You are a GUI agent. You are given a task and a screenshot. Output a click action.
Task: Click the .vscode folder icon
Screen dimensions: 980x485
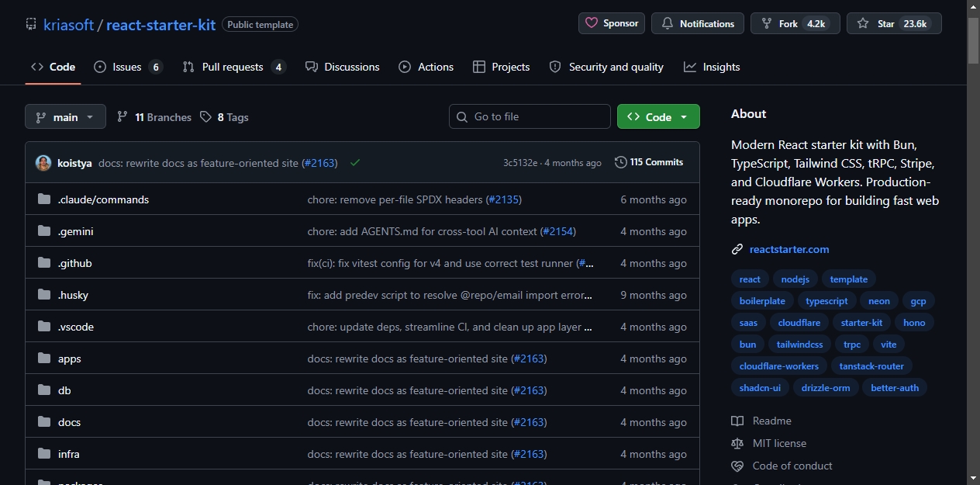[44, 327]
